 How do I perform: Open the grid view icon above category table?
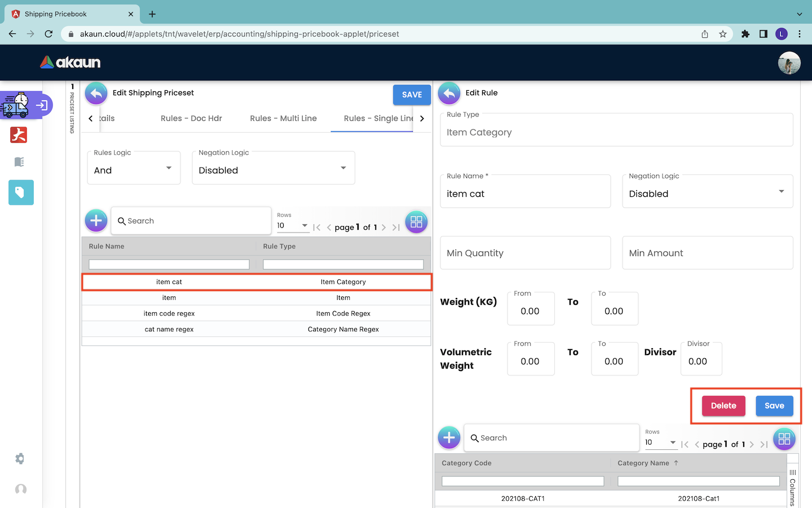click(784, 439)
